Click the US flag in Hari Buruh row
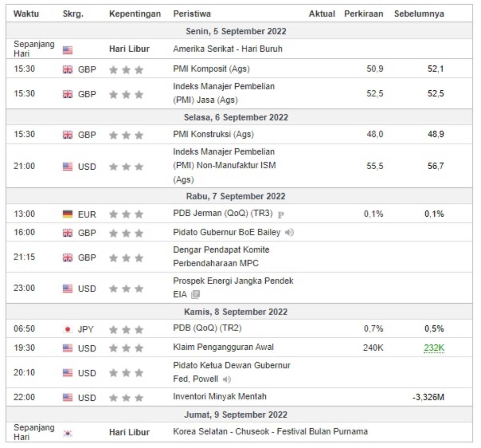Screen dimensions: 481x448 (68, 50)
